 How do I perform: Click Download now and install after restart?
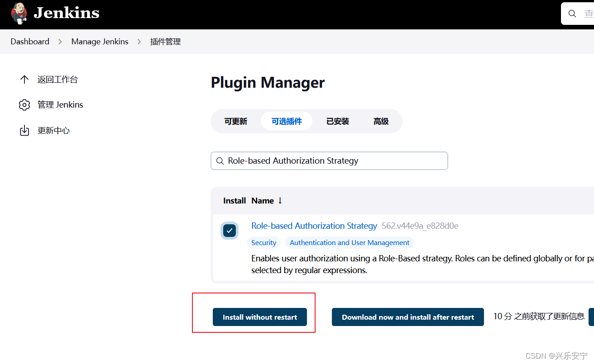tap(408, 317)
